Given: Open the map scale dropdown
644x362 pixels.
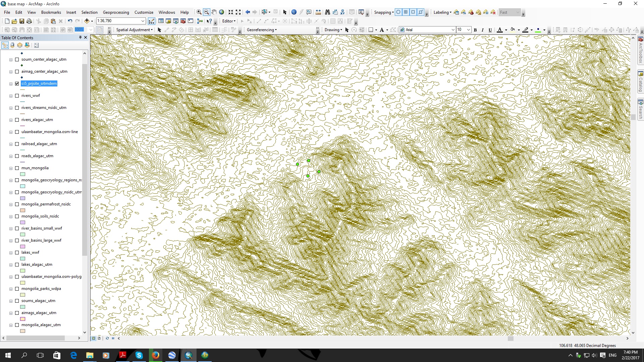Looking at the screenshot, I should coord(143,21).
